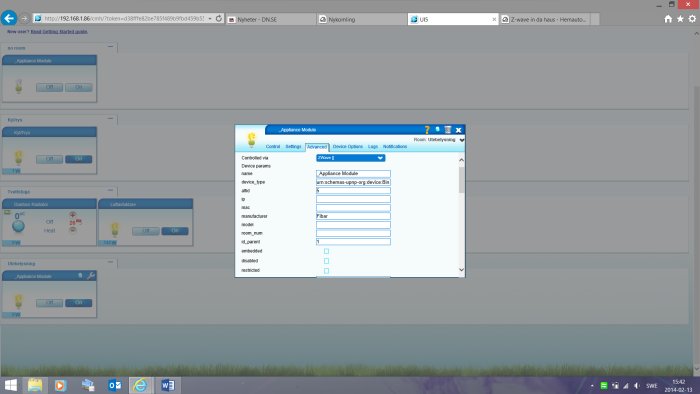The image size is (700, 394).
Task: Open the Read Getting Started guide link
Action: [x=59, y=32]
